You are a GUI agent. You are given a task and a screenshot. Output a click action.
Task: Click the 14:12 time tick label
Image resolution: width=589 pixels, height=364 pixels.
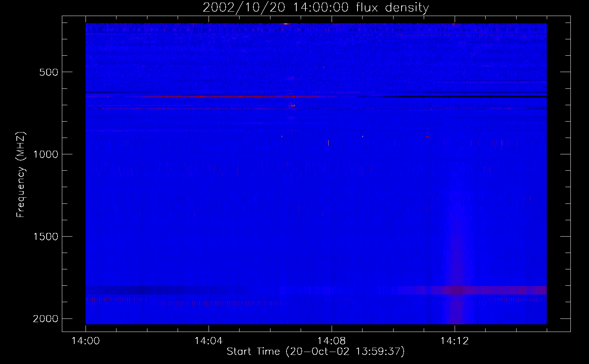click(x=454, y=341)
